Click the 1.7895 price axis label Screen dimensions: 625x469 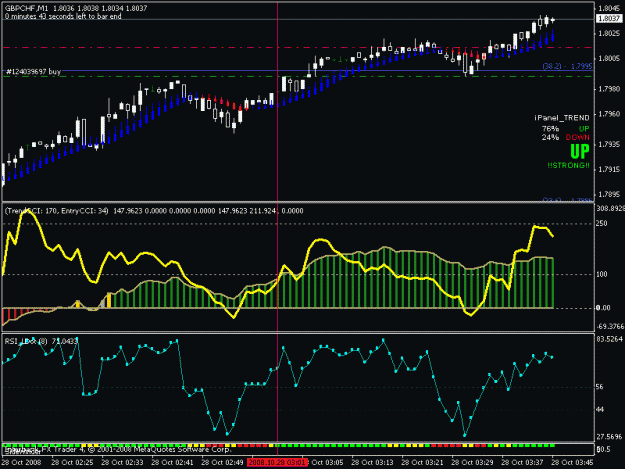tap(609, 195)
